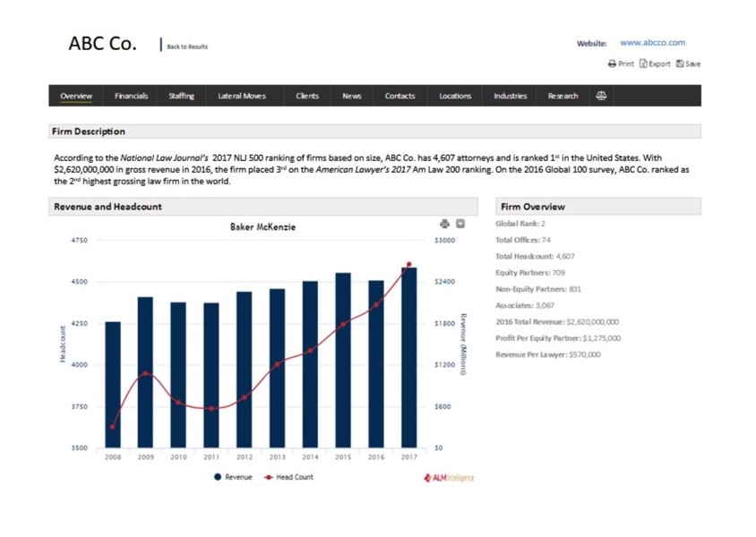Select the Global Rank: 2 line
756x537 pixels.
click(x=520, y=224)
